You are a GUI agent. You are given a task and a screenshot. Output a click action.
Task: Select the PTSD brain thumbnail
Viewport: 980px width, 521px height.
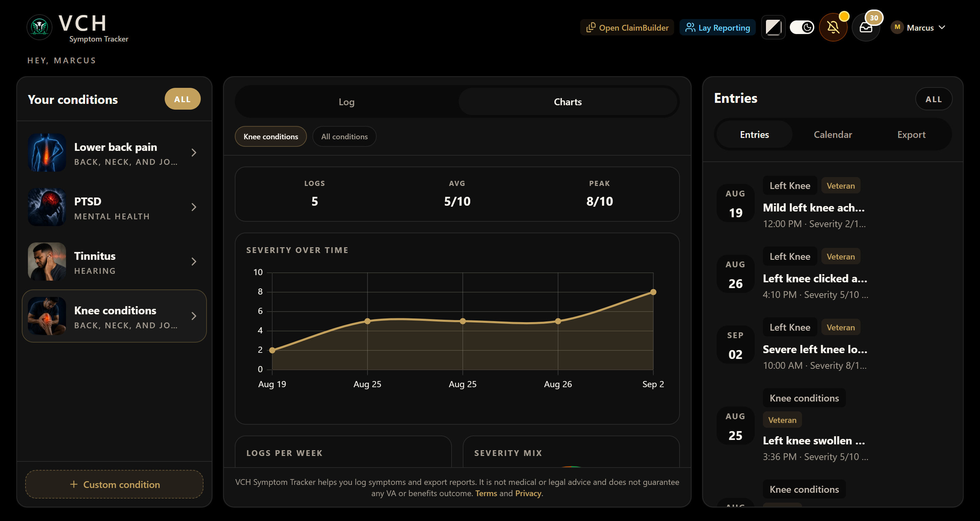47,207
